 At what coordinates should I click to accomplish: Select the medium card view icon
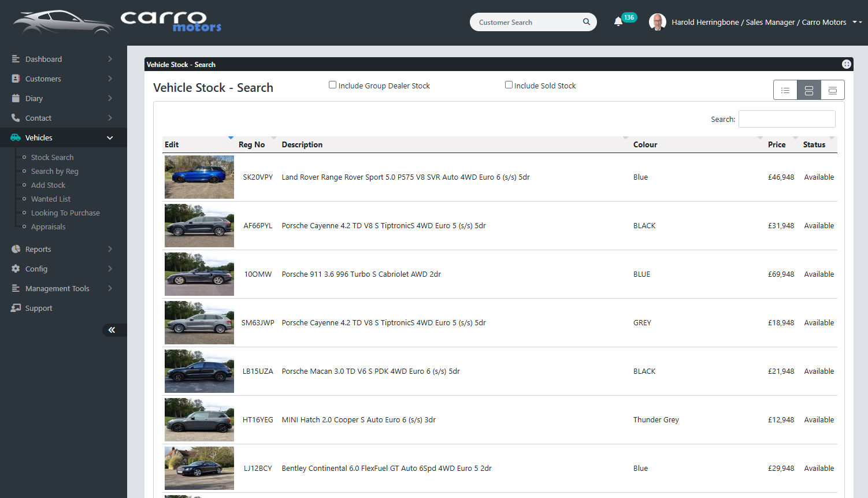[808, 90]
